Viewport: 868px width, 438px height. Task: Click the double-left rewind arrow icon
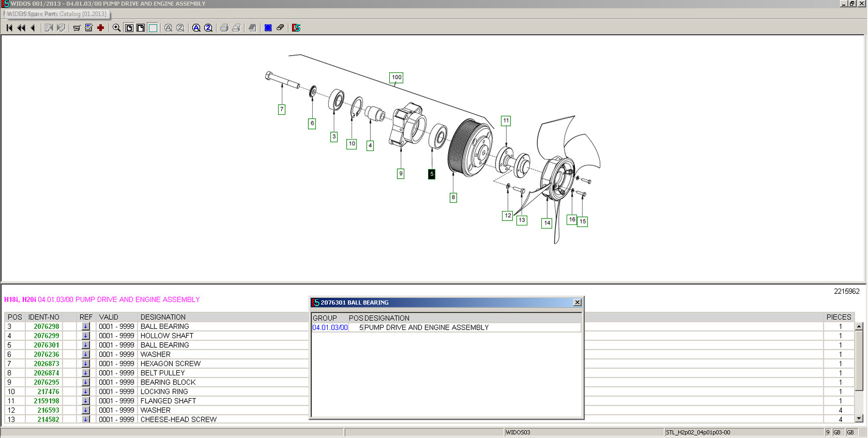click(x=21, y=28)
